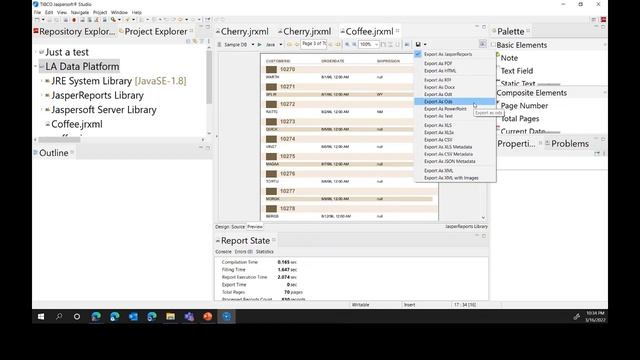640x360 pixels.
Task: Click the search key toolbar icon
Action: pyautogui.click(x=113, y=20)
